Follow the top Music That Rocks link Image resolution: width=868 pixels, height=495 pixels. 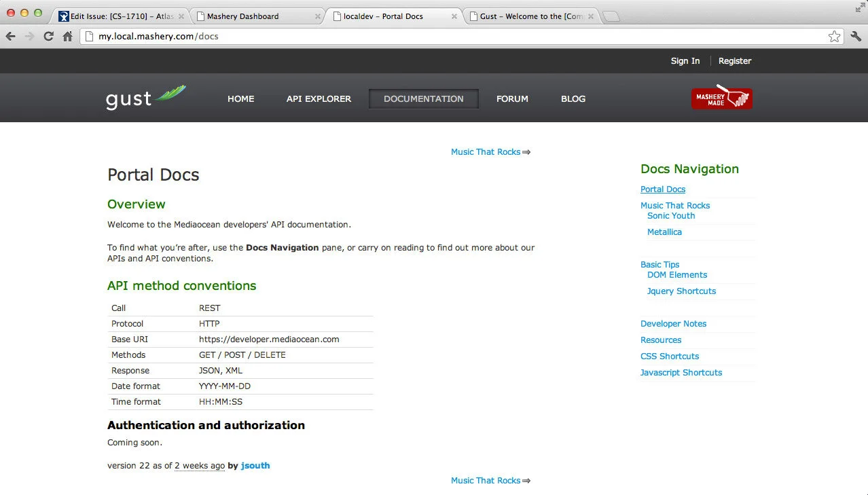[490, 152]
